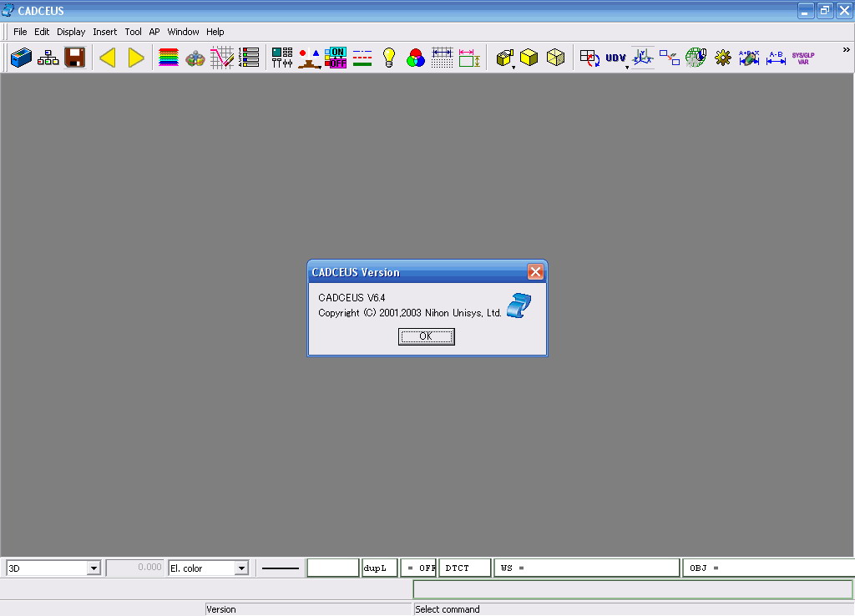Screen dimensions: 855x616
Task: Expand the toolbar overflow chevron
Action: 847,49
